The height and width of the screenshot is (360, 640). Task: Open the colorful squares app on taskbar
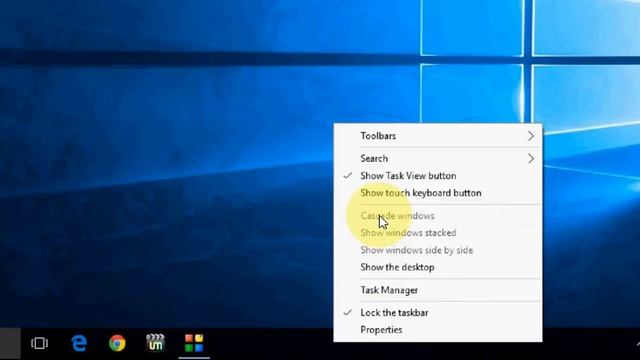point(194,343)
